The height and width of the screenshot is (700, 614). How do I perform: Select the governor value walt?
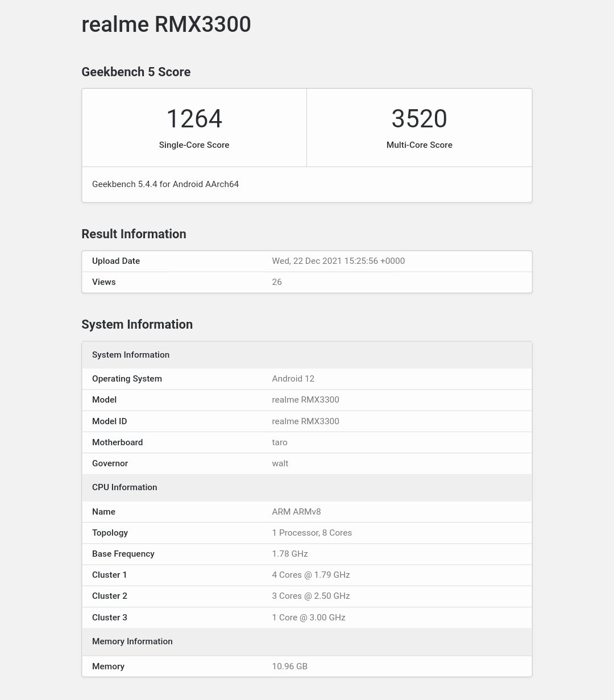280,463
